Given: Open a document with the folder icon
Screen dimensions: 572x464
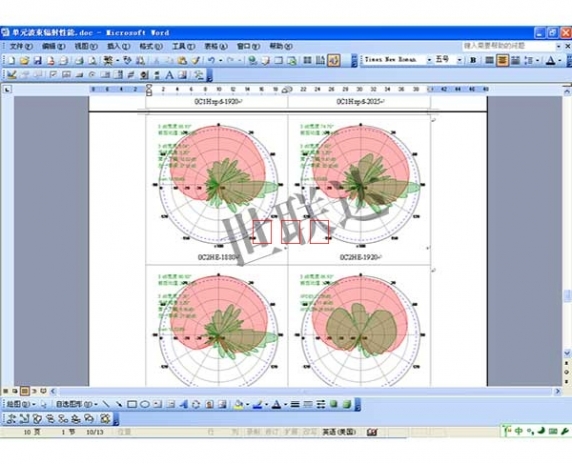Looking at the screenshot, I should pyautogui.click(x=24, y=61).
